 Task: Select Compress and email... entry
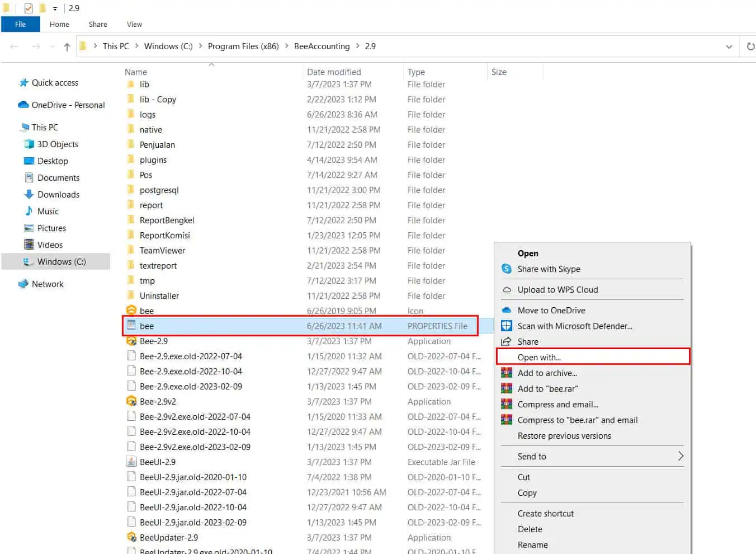[x=558, y=404]
